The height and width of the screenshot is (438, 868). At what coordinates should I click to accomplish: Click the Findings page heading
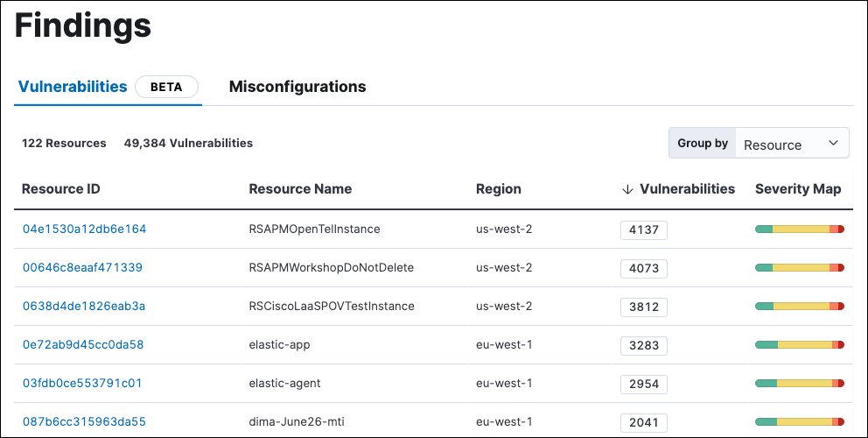tap(83, 25)
